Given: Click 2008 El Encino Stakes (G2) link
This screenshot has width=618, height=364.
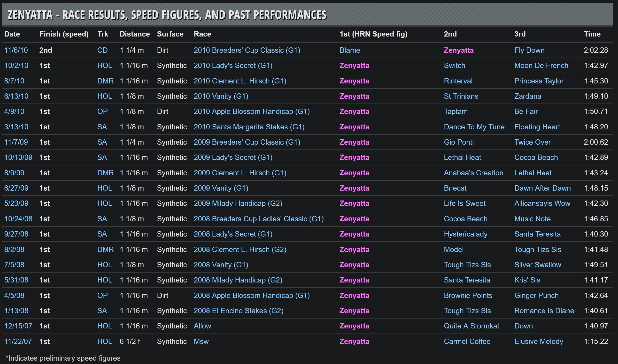Looking at the screenshot, I should click(239, 311).
